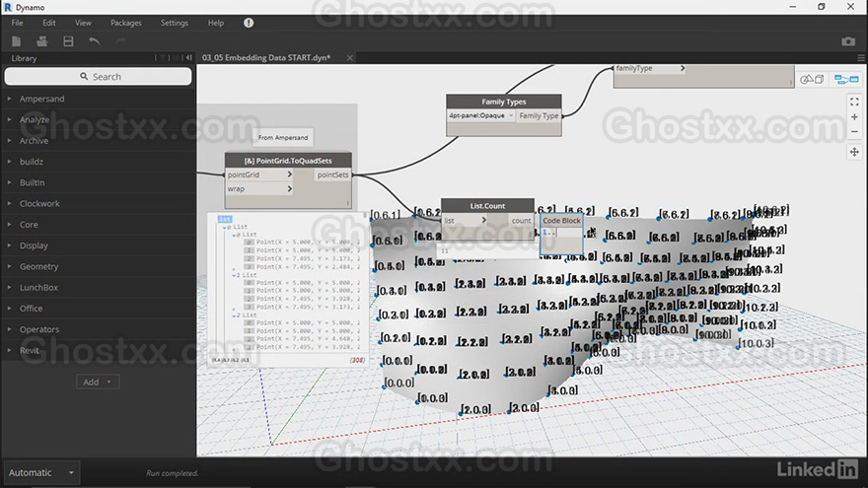Viewport: 868px width, 488px height.
Task: Click the New file toolbar icon
Action: [x=16, y=41]
